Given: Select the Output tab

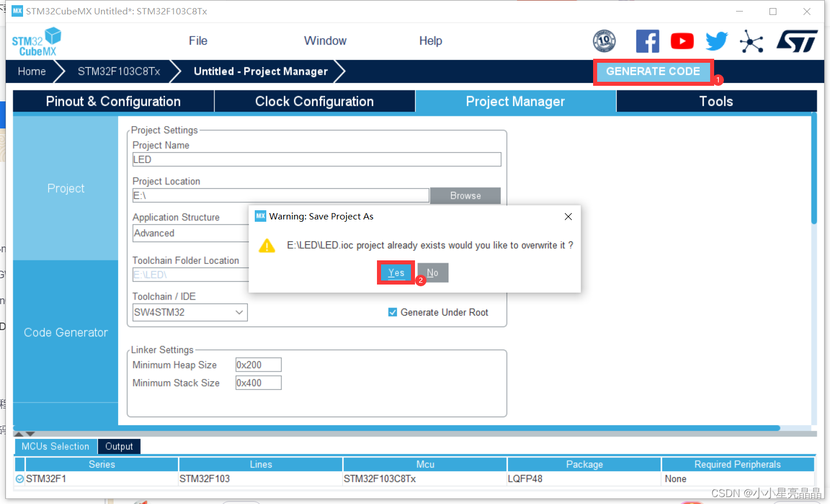Looking at the screenshot, I should pyautogui.click(x=119, y=446).
